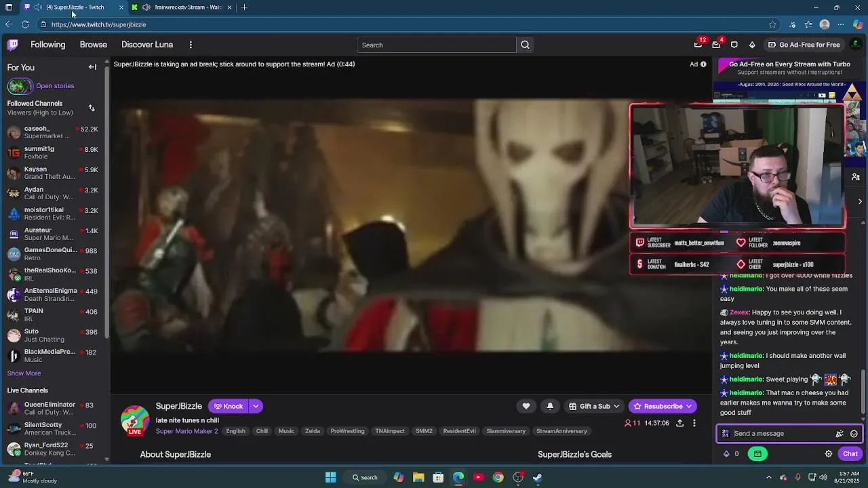Click the Go Ad-Free Turbo banner

pyautogui.click(x=789, y=68)
